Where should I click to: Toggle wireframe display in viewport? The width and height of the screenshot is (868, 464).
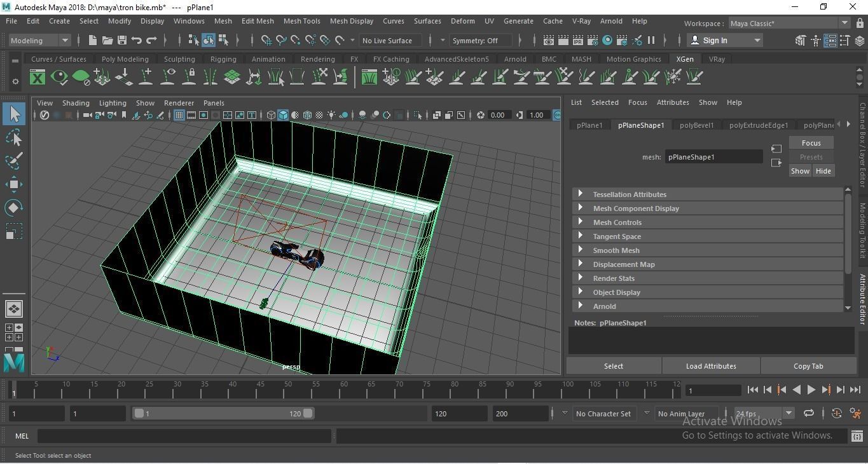[271, 115]
